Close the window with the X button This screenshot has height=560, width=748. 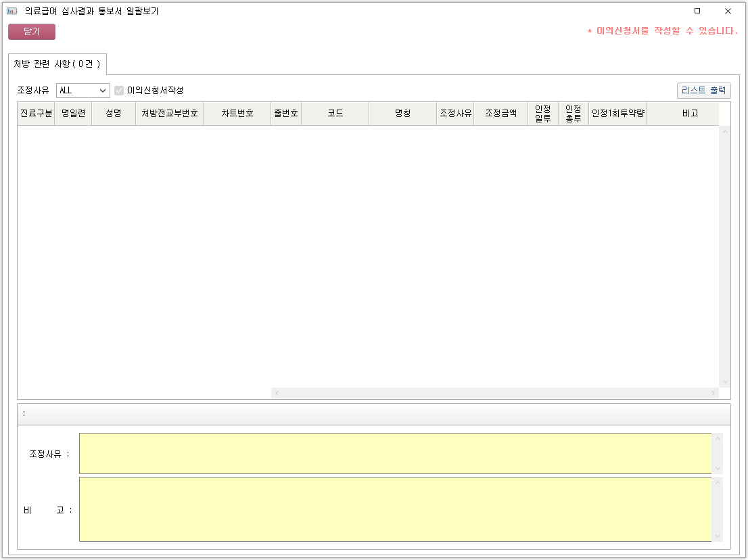click(x=728, y=11)
